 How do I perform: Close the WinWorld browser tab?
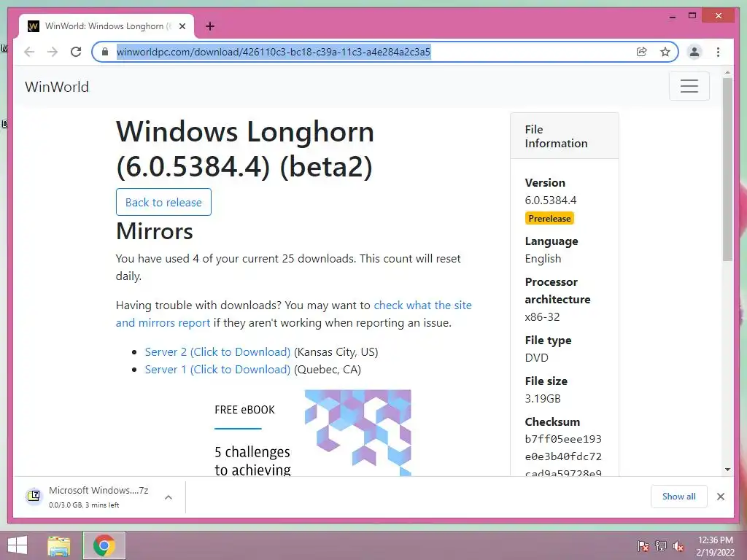coord(182,26)
